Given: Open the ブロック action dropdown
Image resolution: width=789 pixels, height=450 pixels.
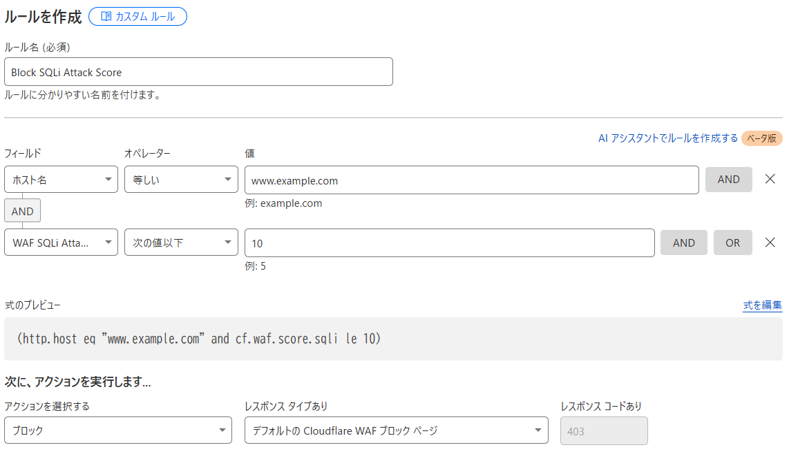Looking at the screenshot, I should pyautogui.click(x=118, y=430).
